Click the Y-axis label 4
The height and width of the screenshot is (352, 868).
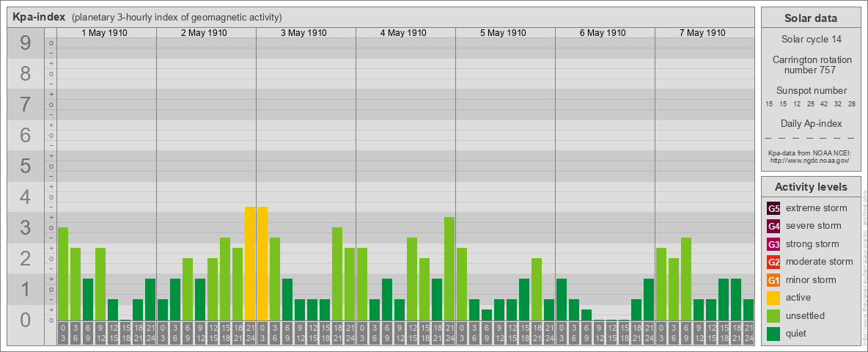[26, 197]
